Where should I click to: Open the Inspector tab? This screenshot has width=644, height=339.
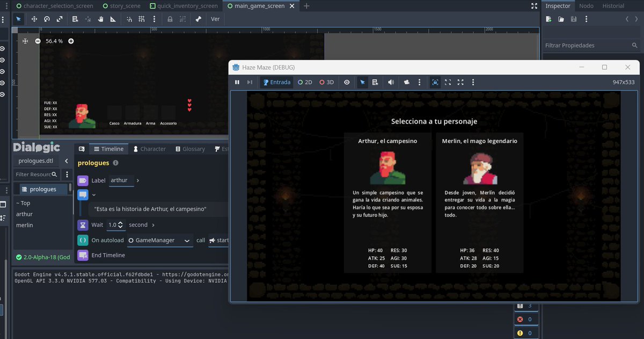click(558, 6)
